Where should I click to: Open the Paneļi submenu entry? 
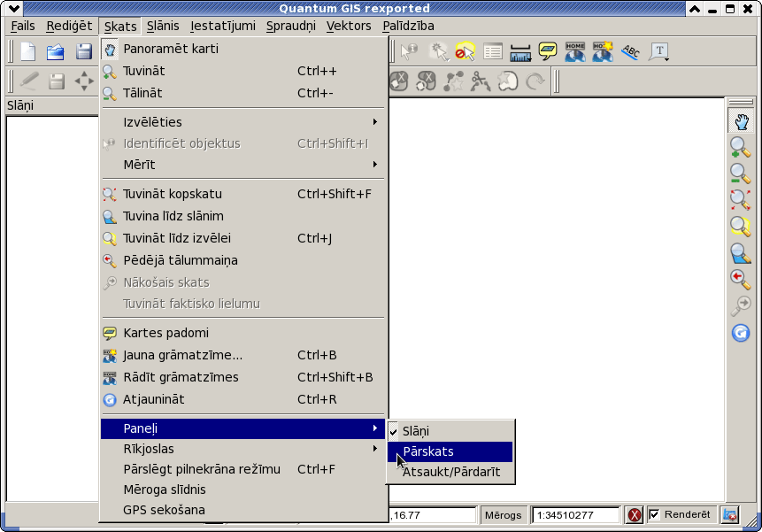coord(242,428)
